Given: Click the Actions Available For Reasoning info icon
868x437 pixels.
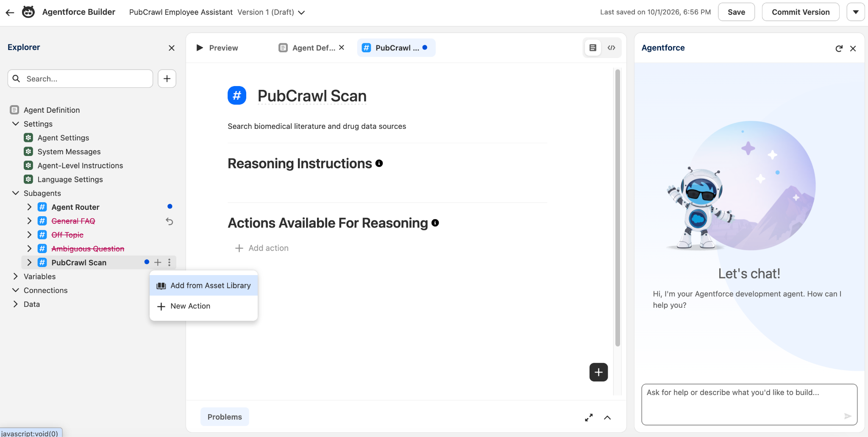Looking at the screenshot, I should pyautogui.click(x=435, y=223).
